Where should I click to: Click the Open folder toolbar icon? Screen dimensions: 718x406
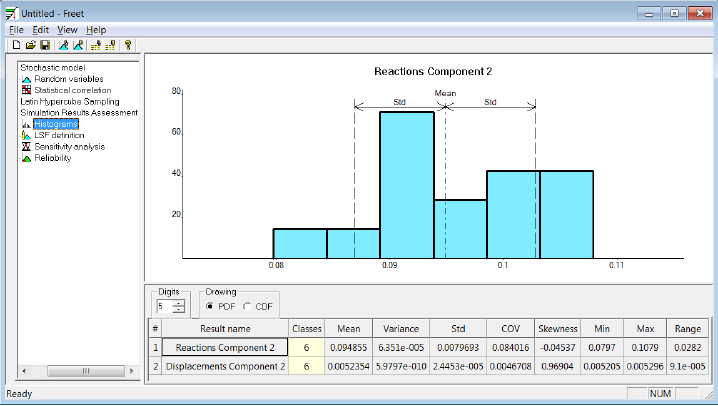(x=30, y=45)
